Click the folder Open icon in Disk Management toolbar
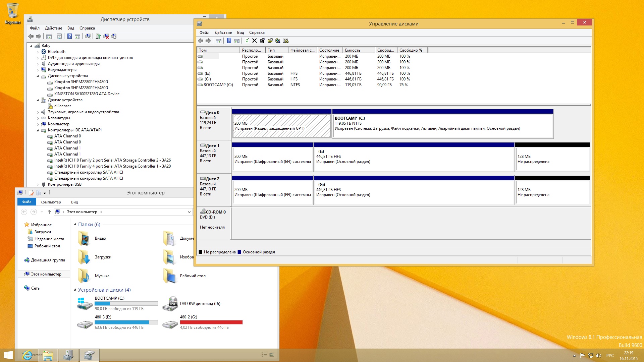 click(270, 41)
